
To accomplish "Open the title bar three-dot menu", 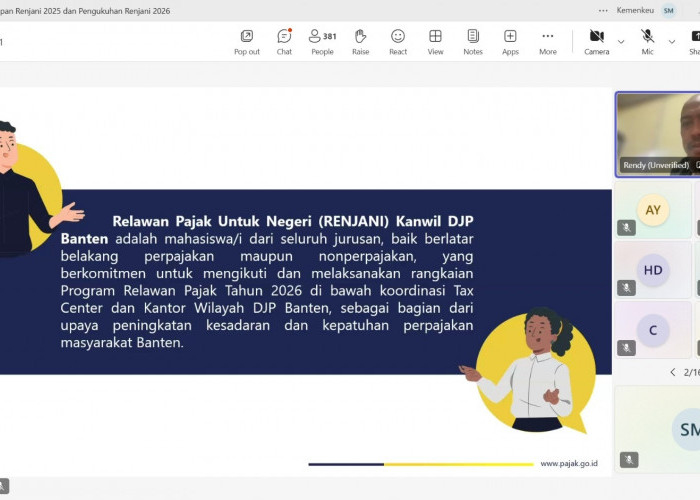I will tap(603, 10).
